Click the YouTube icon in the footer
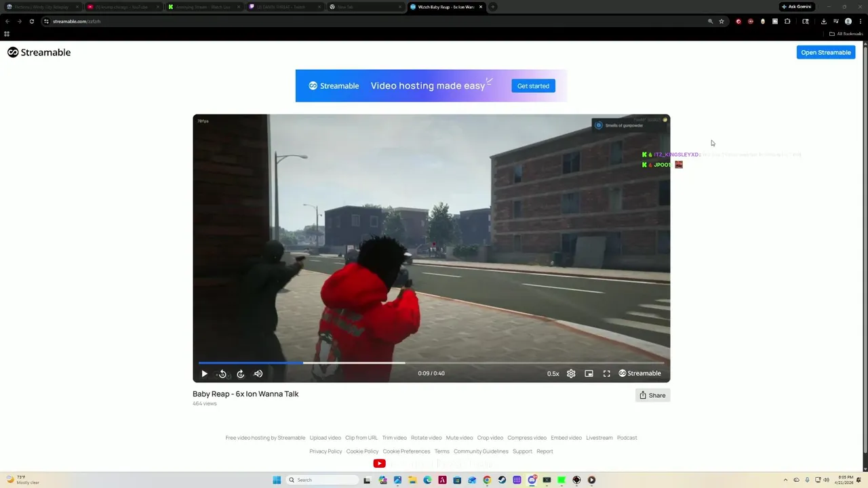This screenshot has width=868, height=488. pyautogui.click(x=379, y=464)
